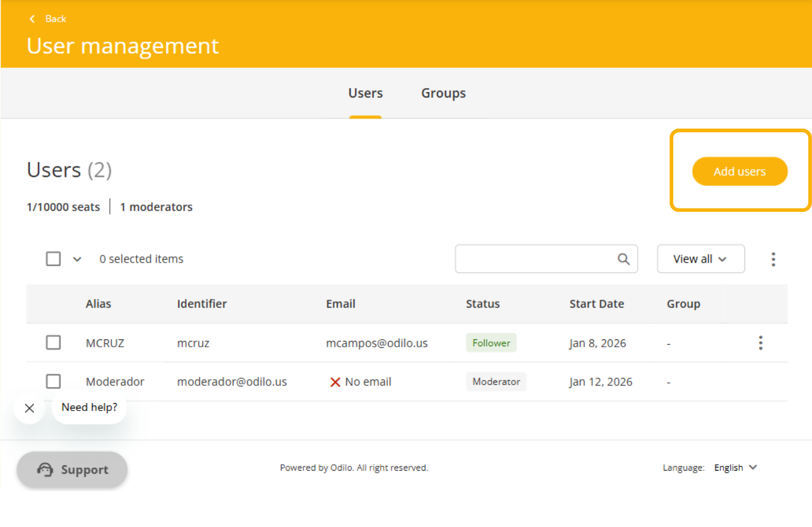Click the Start Date column header
Screen dimensions: 812x527
tap(596, 304)
